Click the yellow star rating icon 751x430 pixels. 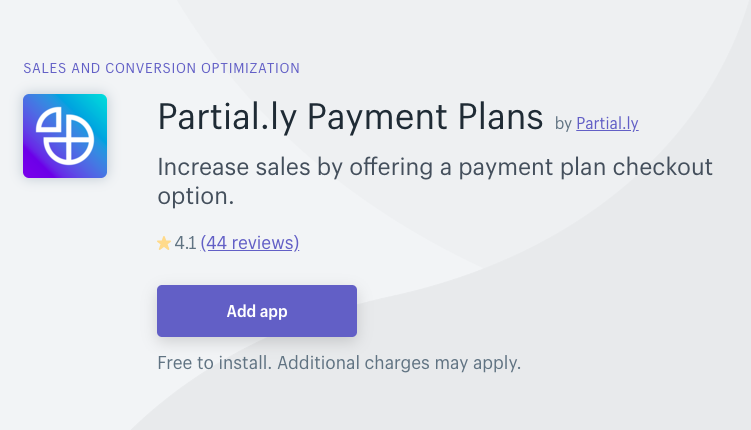164,243
